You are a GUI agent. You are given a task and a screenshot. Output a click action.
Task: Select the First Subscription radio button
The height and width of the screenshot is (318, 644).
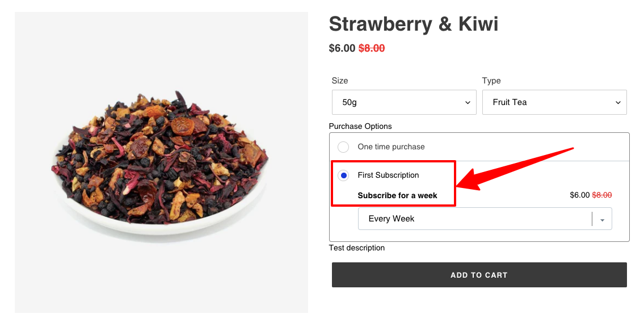pos(343,176)
